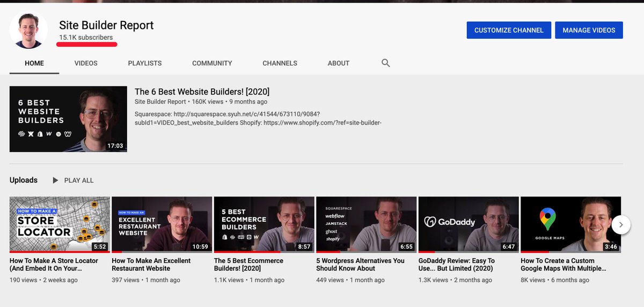The width and height of the screenshot is (644, 307).
Task: Click the MANAGE VIDEOS button
Action: [x=589, y=30]
